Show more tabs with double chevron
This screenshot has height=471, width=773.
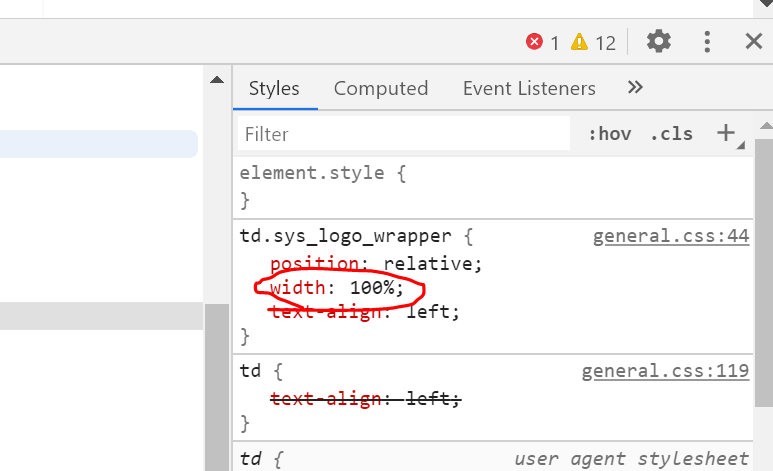635,88
